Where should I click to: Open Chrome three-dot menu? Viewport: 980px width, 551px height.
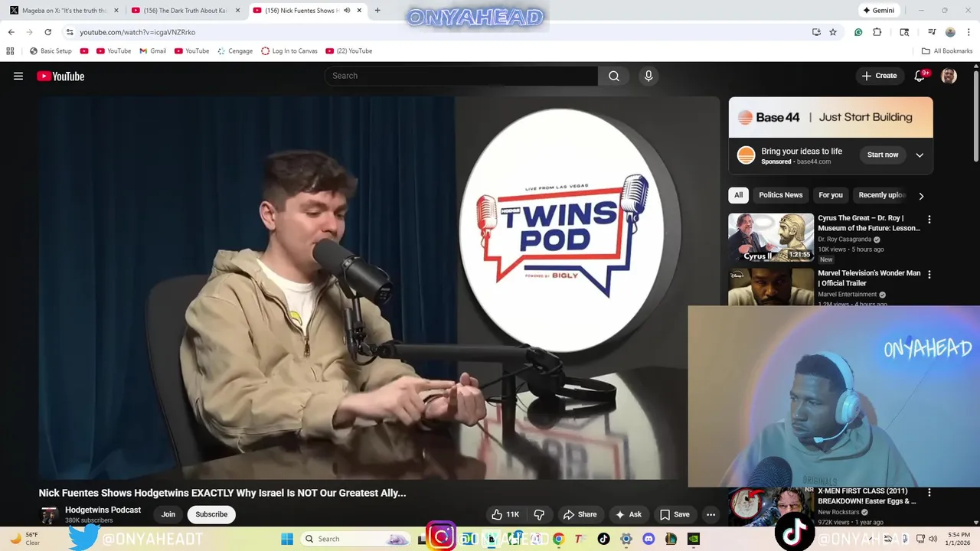[968, 32]
